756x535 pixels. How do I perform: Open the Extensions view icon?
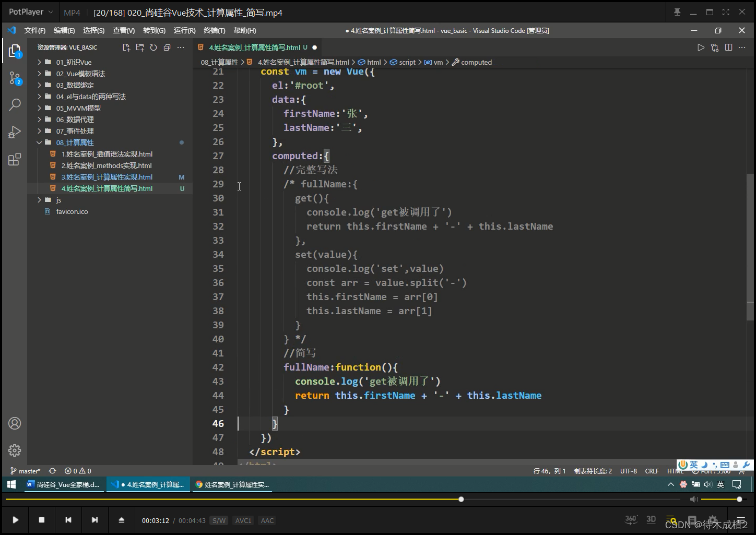[x=15, y=159]
